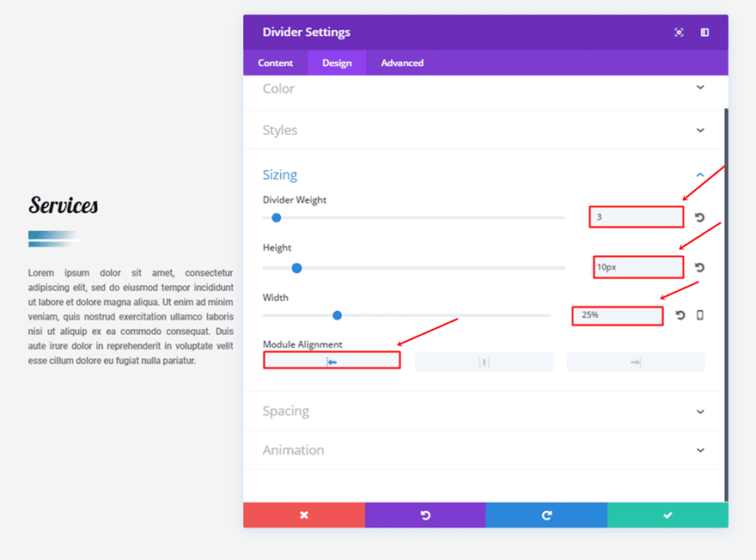This screenshot has width=756, height=560.
Task: Set module alignment to left
Action: pos(332,362)
